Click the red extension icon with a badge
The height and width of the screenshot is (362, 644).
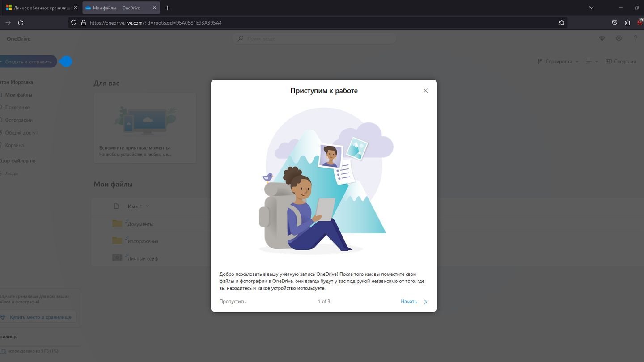(640, 22)
